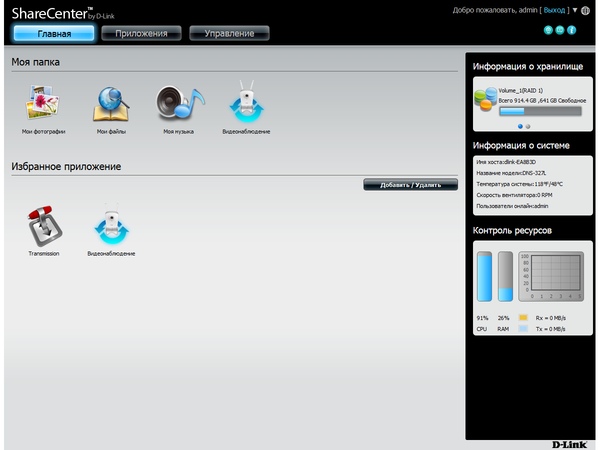The width and height of the screenshot is (600, 450).
Task: Click Скорость вентилятора:0 RPM line
Action: [x=514, y=195]
